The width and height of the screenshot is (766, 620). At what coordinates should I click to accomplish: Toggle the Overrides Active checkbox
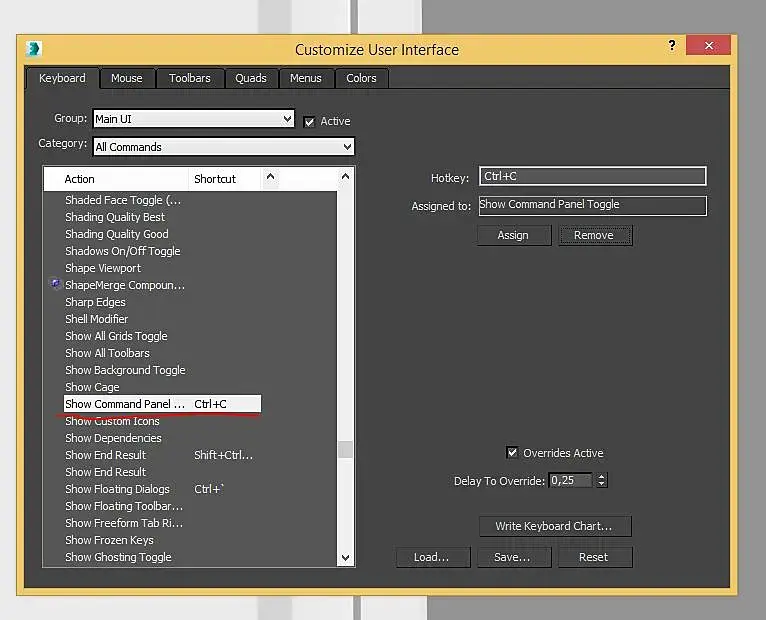[511, 452]
